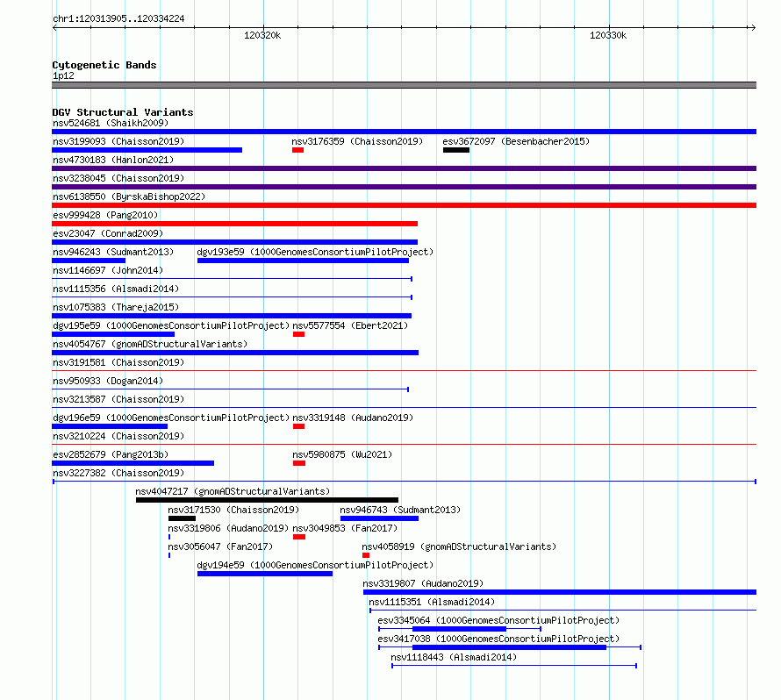Click esv3345064 variant label
Viewport: 781px width, 700px height.
click(498, 620)
